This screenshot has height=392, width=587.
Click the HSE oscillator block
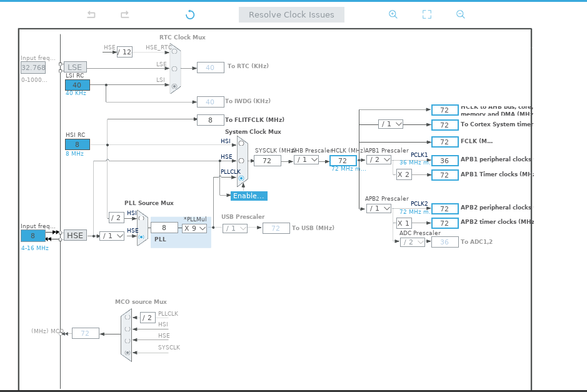[x=75, y=236]
